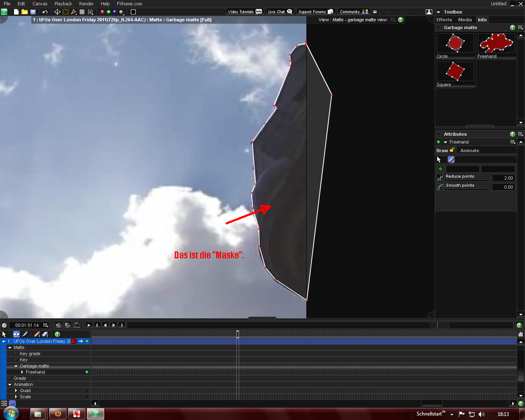Collapse the Garbage matte tree item
525x420 pixels.
(x=16, y=366)
